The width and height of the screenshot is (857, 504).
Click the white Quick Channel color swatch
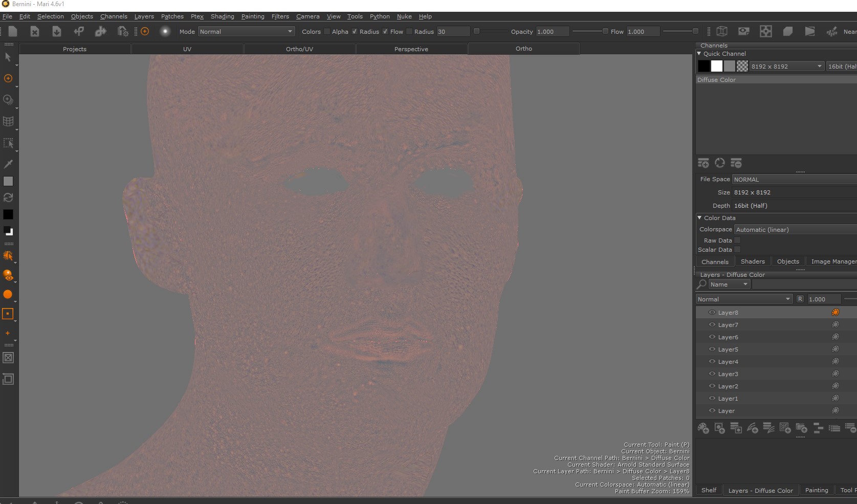click(x=717, y=67)
